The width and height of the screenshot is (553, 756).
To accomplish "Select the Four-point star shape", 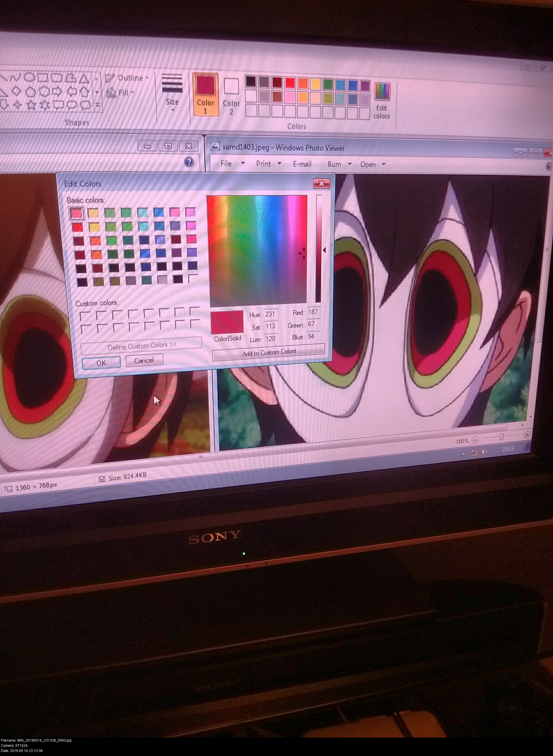I will click(17, 105).
